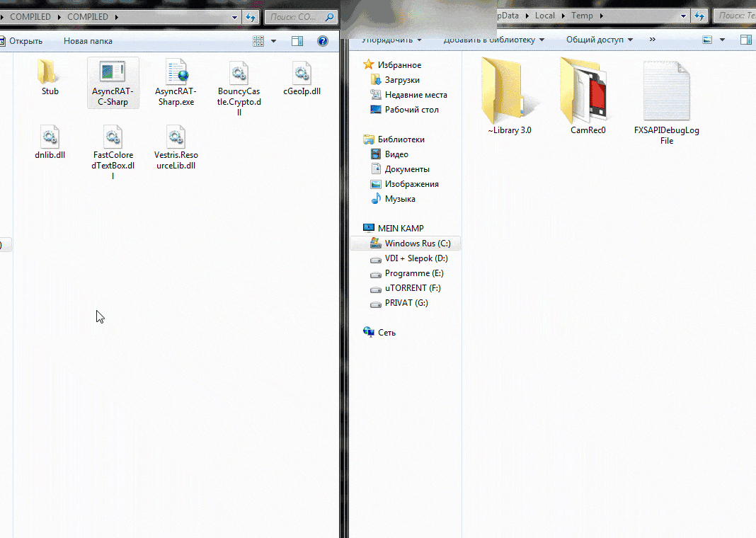Expand arrow after second COMPILED breadcrumb
This screenshot has height=538, width=756.
[116, 17]
